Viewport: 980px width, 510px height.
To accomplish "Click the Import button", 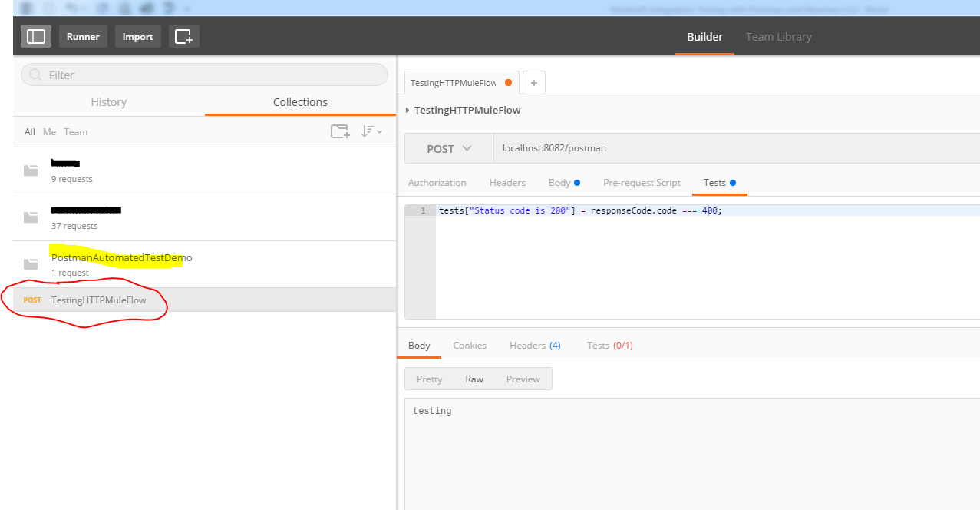I will pos(137,36).
